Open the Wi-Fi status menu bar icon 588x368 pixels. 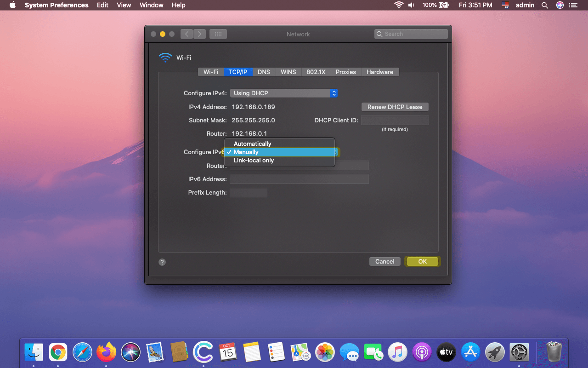point(398,5)
